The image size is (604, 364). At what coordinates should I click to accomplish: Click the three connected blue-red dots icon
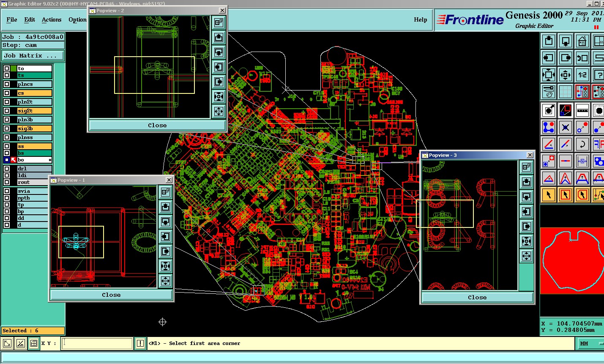pyautogui.click(x=549, y=127)
